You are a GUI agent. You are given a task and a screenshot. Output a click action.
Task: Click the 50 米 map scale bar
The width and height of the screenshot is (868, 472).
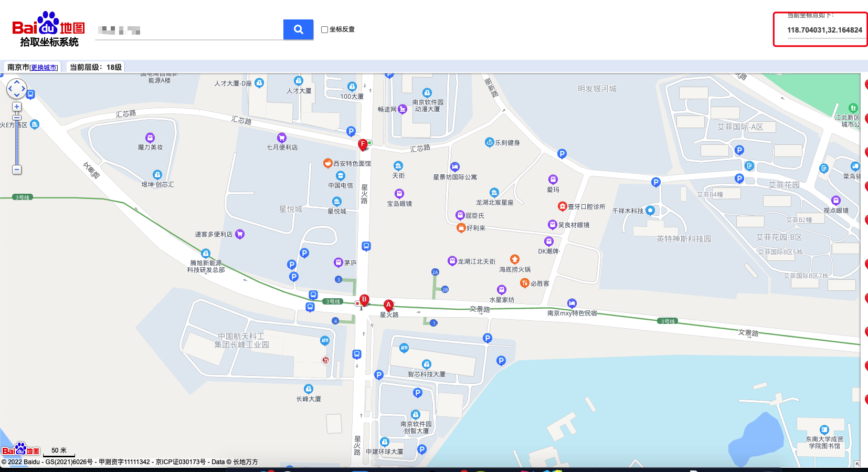(x=59, y=452)
